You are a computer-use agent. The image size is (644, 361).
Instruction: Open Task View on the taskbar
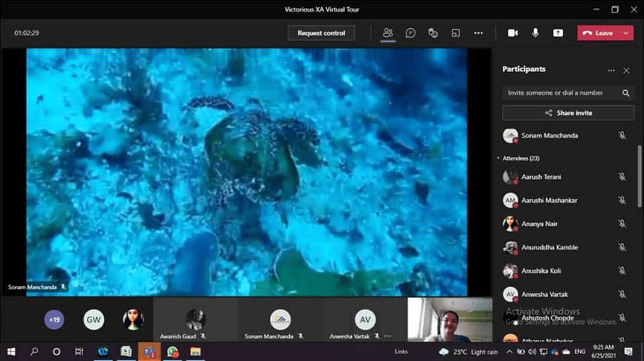(79, 351)
